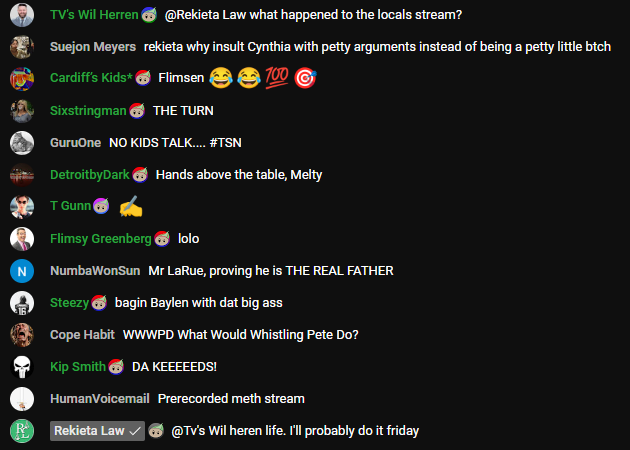This screenshot has width=630, height=450.
Task: Click NumbaWonSun's blue N avatar
Action: [x=22, y=271]
